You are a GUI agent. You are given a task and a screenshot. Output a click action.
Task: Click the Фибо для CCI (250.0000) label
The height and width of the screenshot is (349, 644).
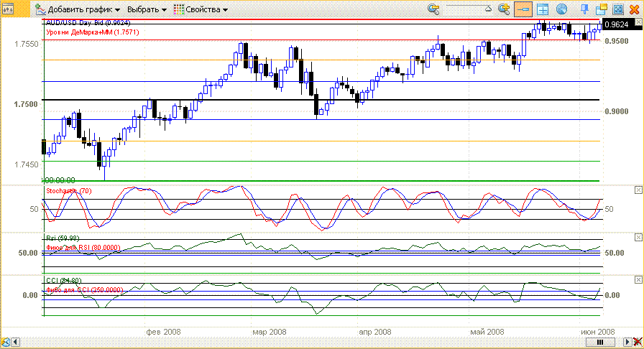tap(85, 290)
